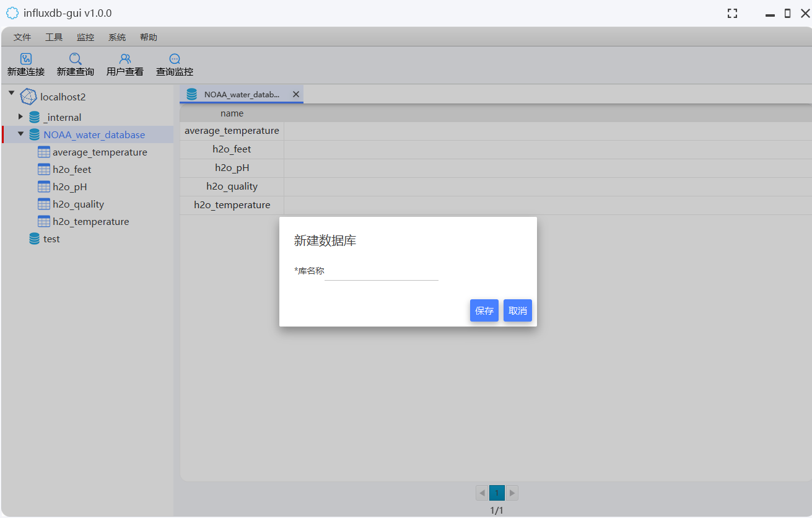Click the 新建数据库 dialog title
The width and height of the screenshot is (812, 518).
(x=325, y=240)
